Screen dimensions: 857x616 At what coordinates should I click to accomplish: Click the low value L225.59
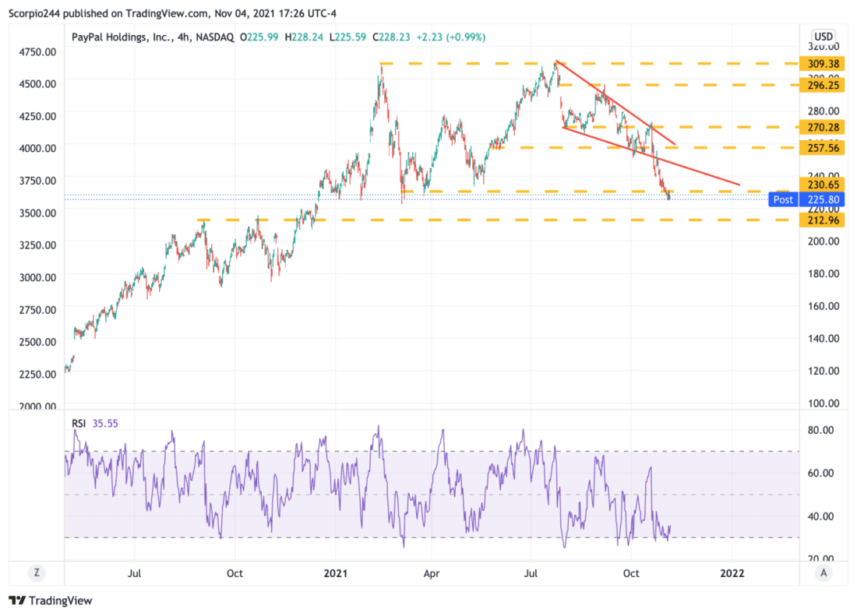tap(347, 37)
